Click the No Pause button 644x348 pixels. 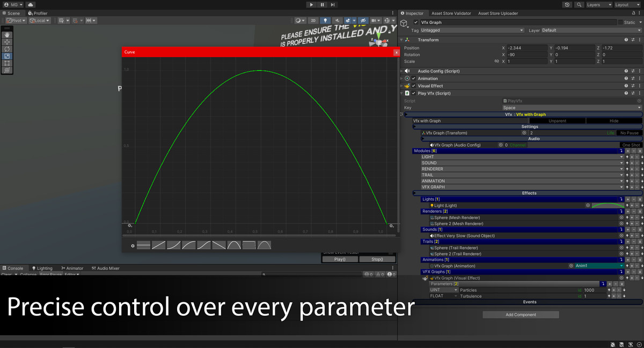[x=629, y=133]
